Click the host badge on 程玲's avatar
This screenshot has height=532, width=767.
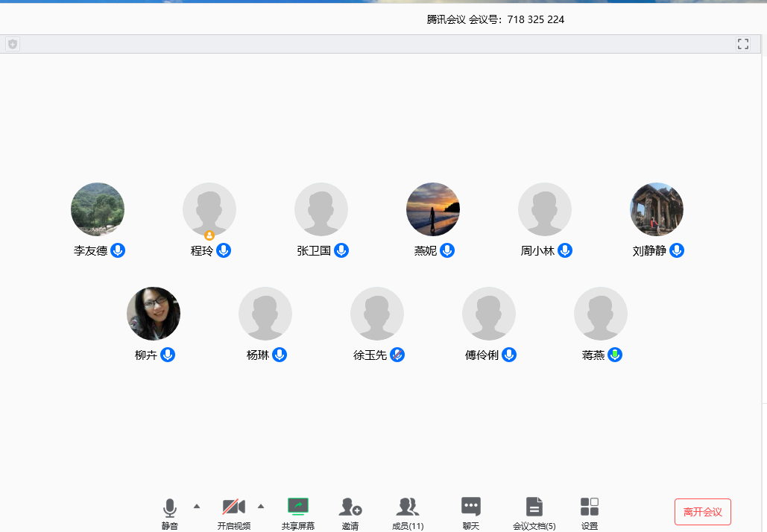tap(209, 235)
